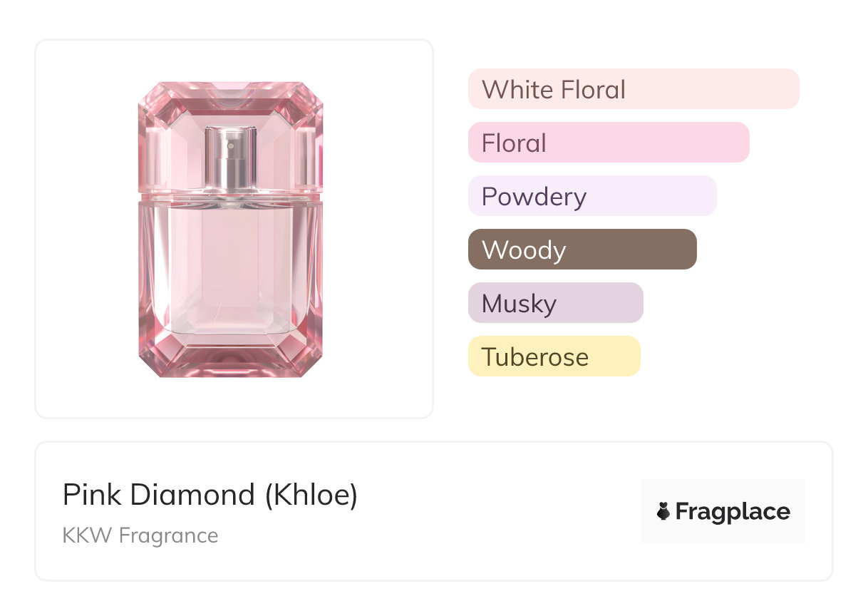Image resolution: width=868 pixels, height=616 pixels.
Task: Click the yellow Tuberose accord bar
Action: pos(554,356)
